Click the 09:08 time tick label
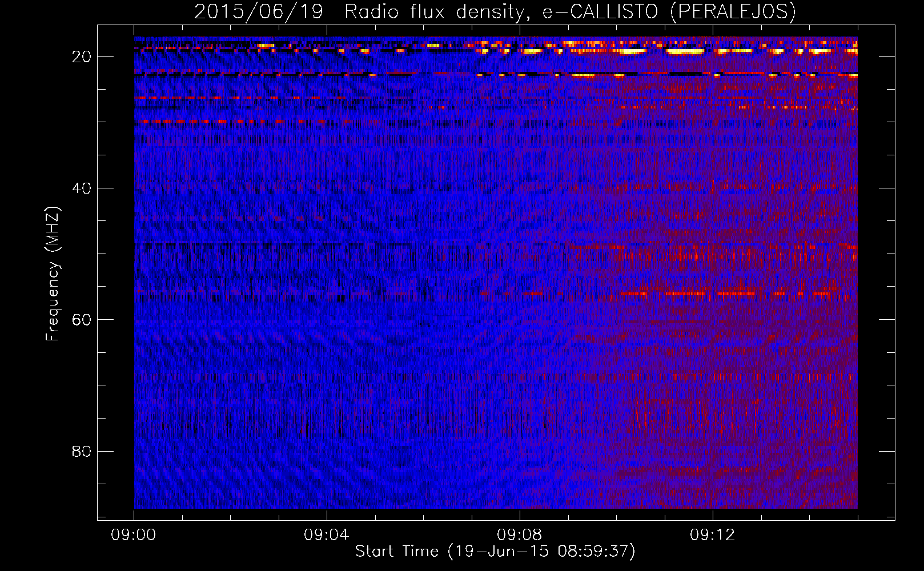The height and width of the screenshot is (571, 924). (520, 535)
